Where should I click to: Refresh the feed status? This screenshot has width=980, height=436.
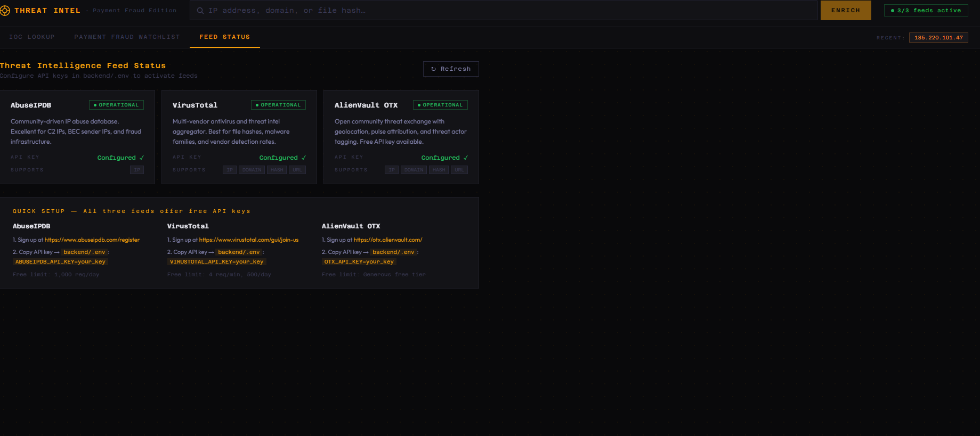click(x=451, y=69)
